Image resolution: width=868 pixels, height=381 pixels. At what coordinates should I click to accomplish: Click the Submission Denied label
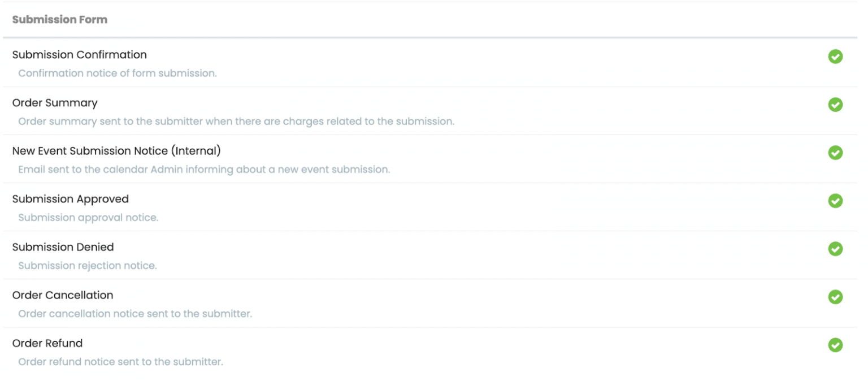tap(63, 247)
